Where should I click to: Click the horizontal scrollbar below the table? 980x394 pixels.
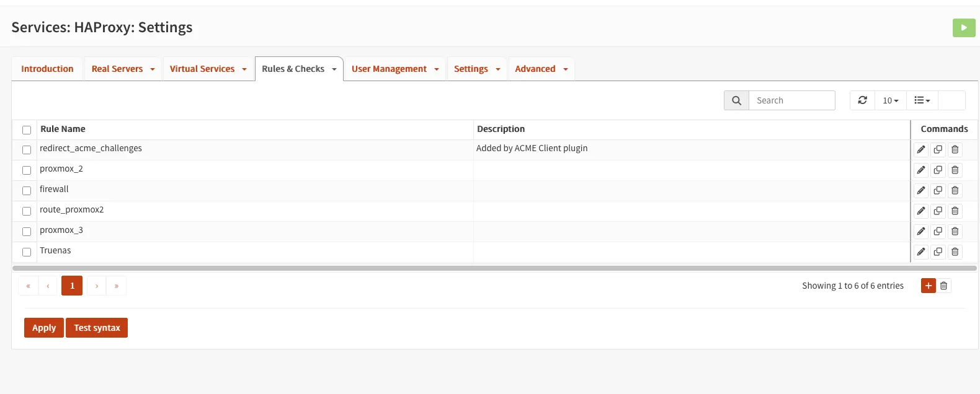point(494,268)
